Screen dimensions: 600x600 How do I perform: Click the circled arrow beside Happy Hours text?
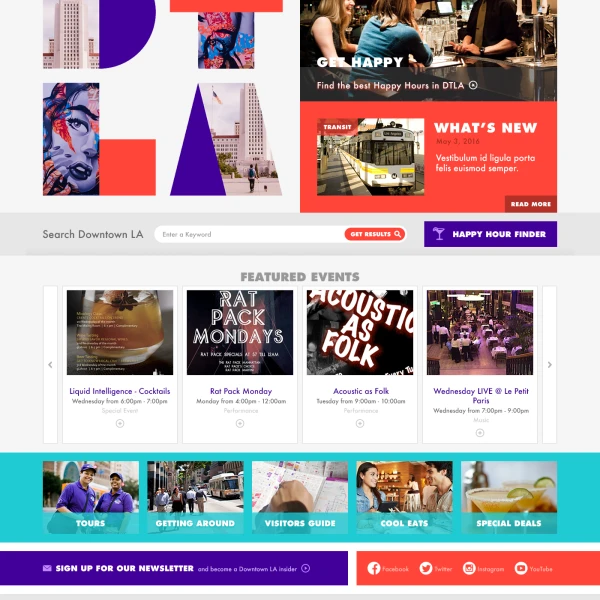point(473,85)
